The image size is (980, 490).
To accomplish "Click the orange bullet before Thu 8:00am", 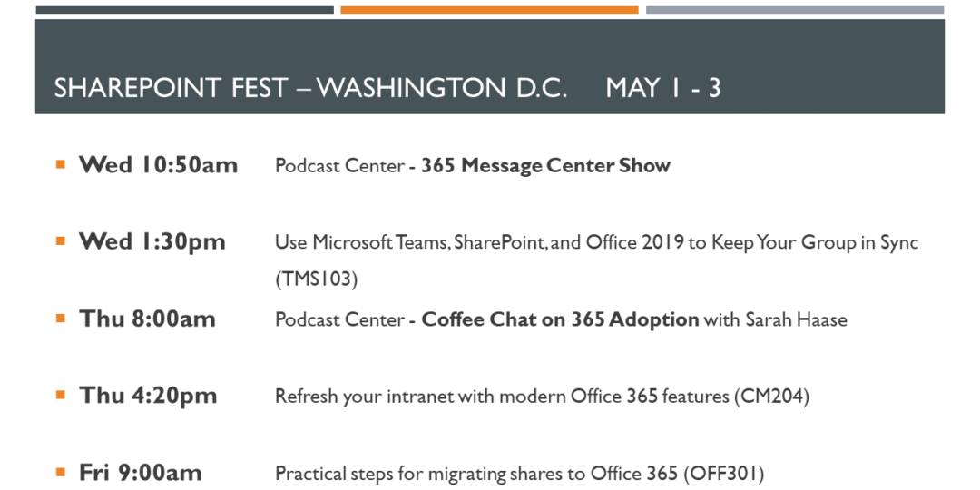I will [x=61, y=318].
